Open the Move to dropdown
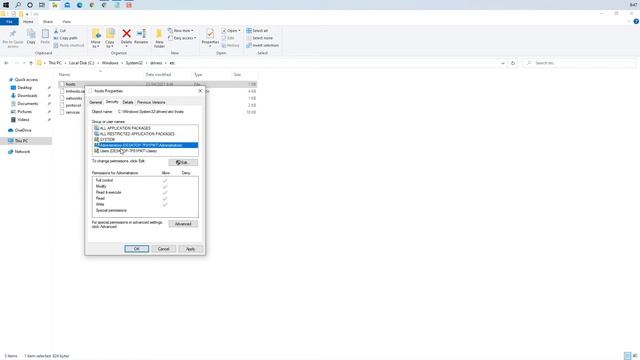 point(96,39)
